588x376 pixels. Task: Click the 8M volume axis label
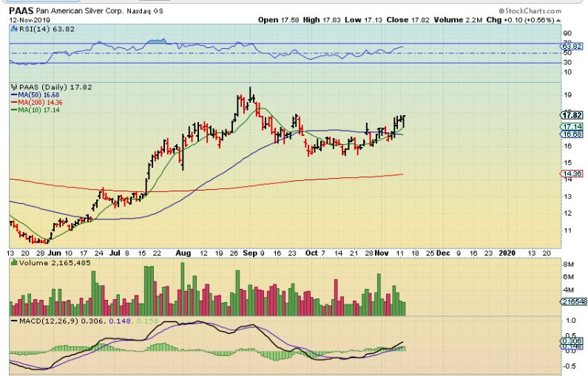point(569,264)
